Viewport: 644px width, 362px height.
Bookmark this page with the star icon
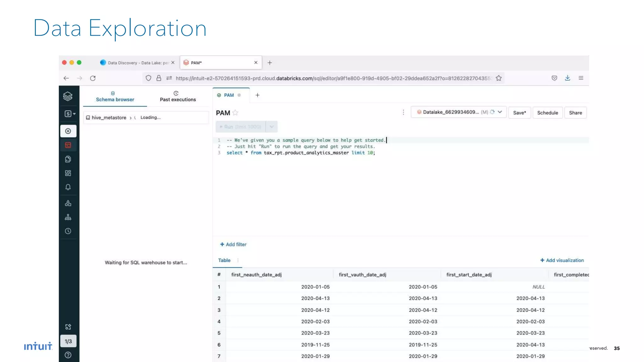[x=499, y=78]
